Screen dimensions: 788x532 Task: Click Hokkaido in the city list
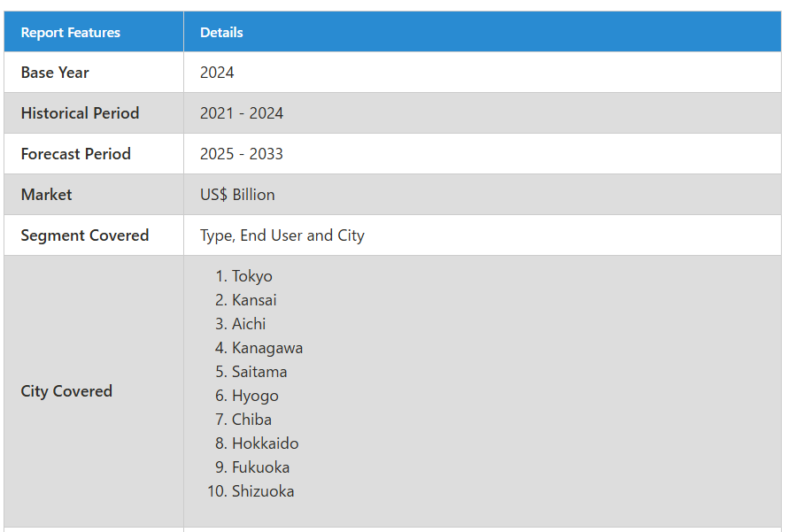(266, 443)
